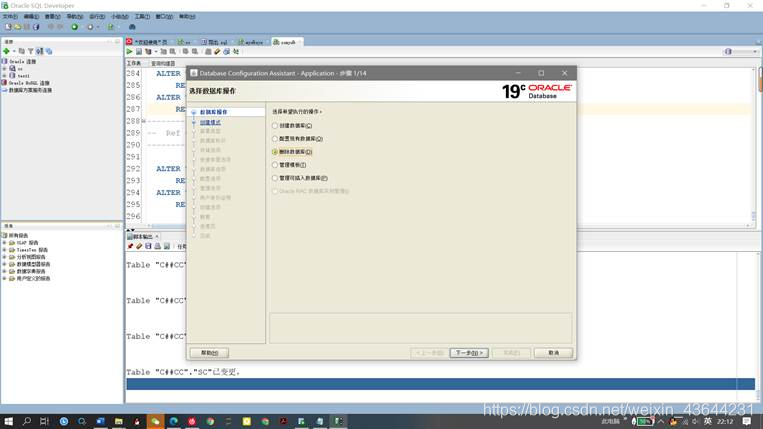Select the 删除数据库 radio option
The height and width of the screenshot is (429, 763).
(292, 152)
